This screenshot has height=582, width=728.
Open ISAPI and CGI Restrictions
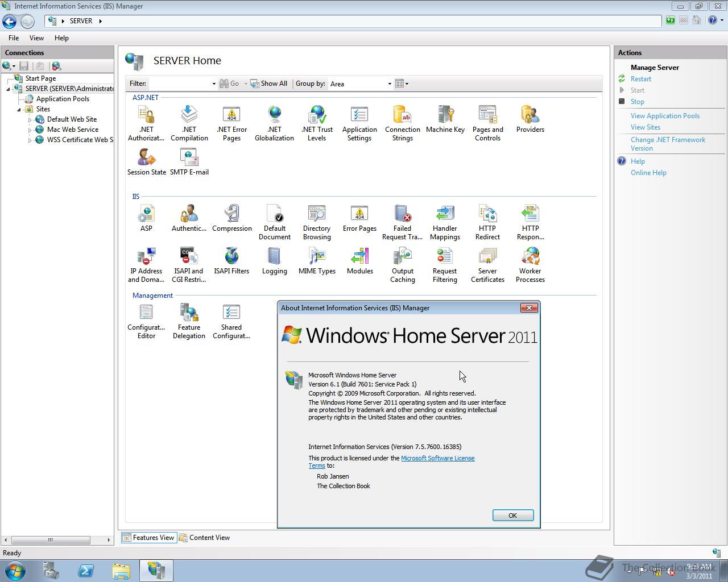point(189,265)
